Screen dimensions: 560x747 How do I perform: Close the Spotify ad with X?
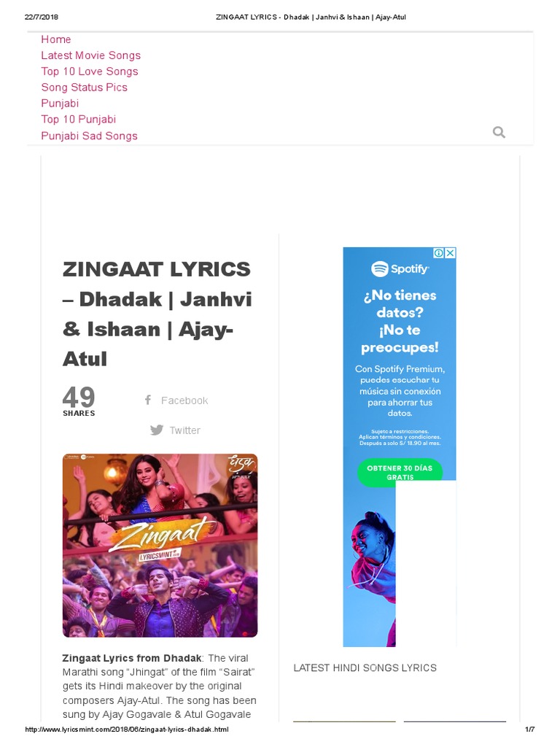tap(450, 253)
